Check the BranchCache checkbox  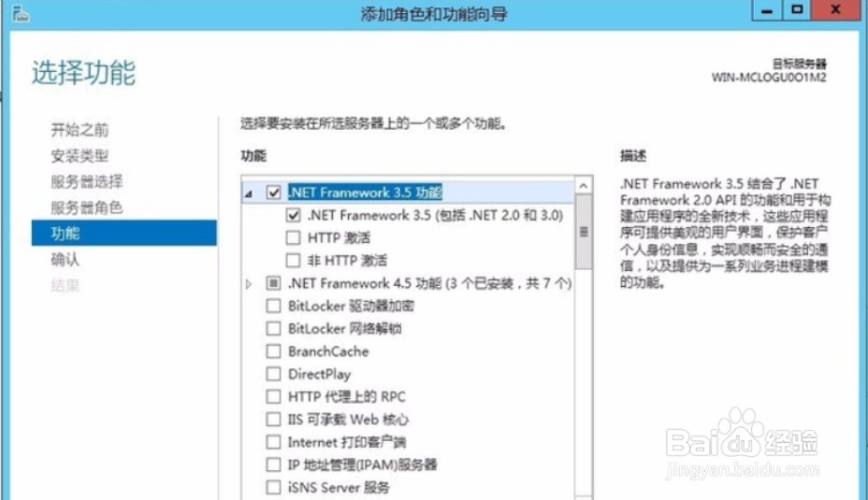point(273,351)
